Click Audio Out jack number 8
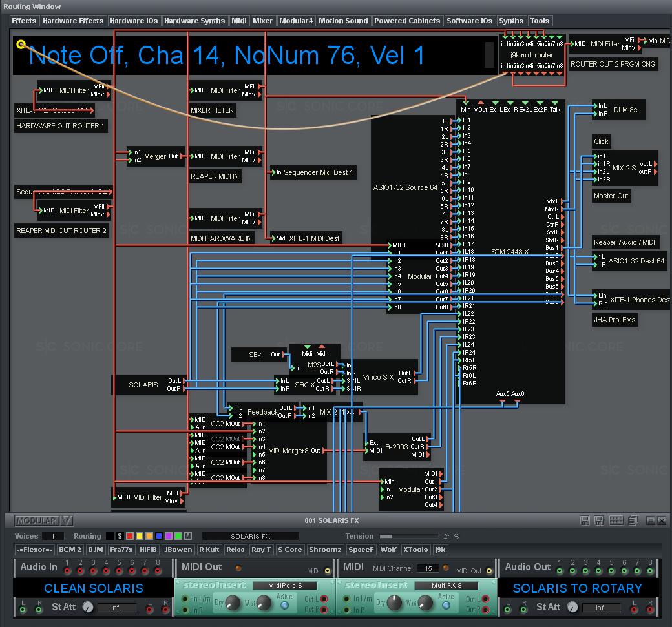 (x=650, y=571)
